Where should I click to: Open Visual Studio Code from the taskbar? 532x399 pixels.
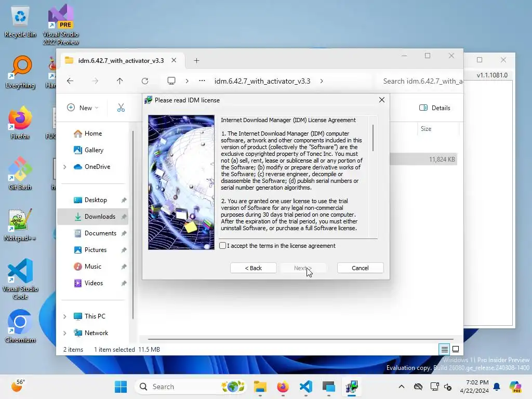(x=305, y=387)
